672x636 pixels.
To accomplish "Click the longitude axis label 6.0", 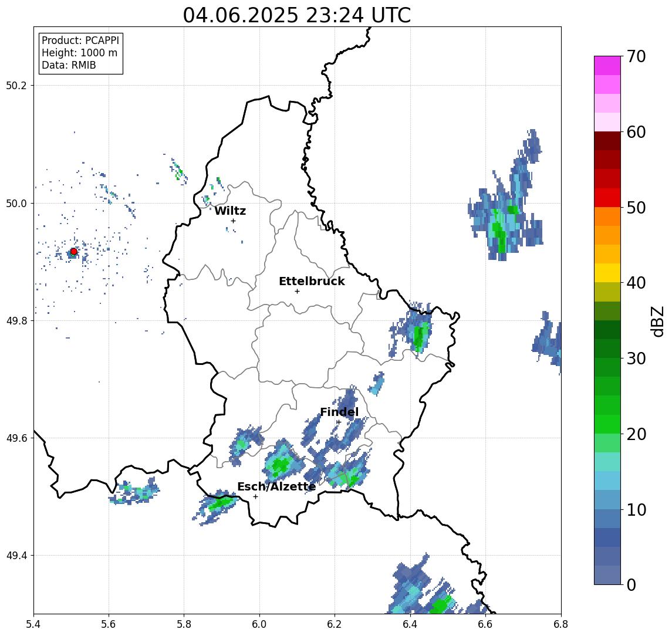I will pyautogui.click(x=259, y=624).
